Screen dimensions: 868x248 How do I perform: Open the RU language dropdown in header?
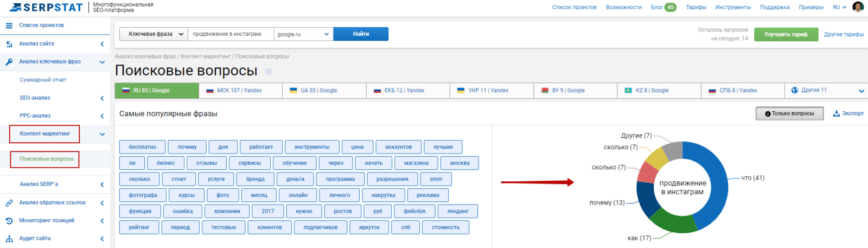click(x=839, y=7)
